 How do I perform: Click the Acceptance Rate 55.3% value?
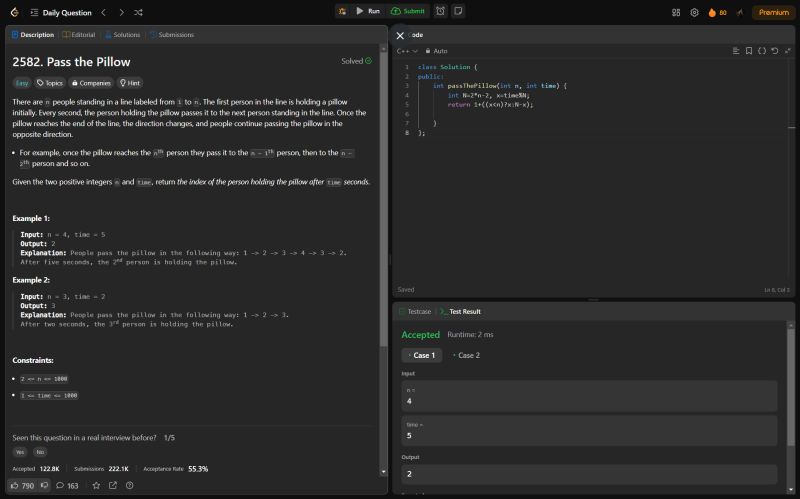pos(198,469)
